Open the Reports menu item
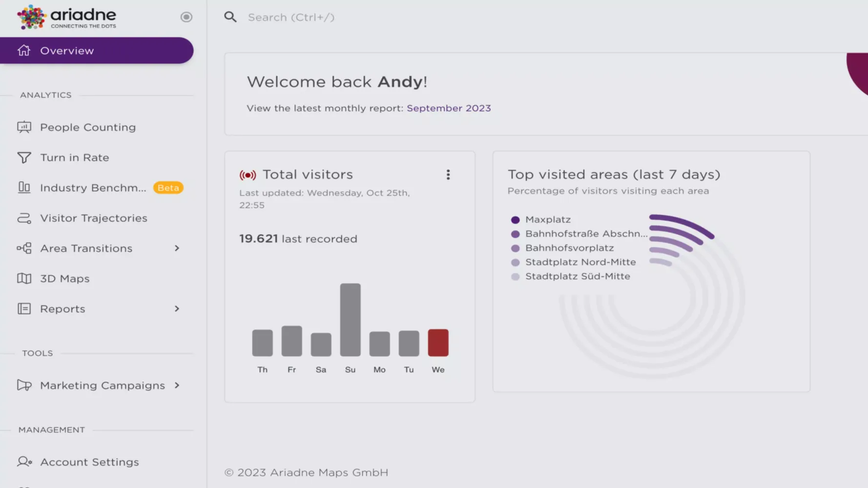The height and width of the screenshot is (488, 868). (x=62, y=309)
